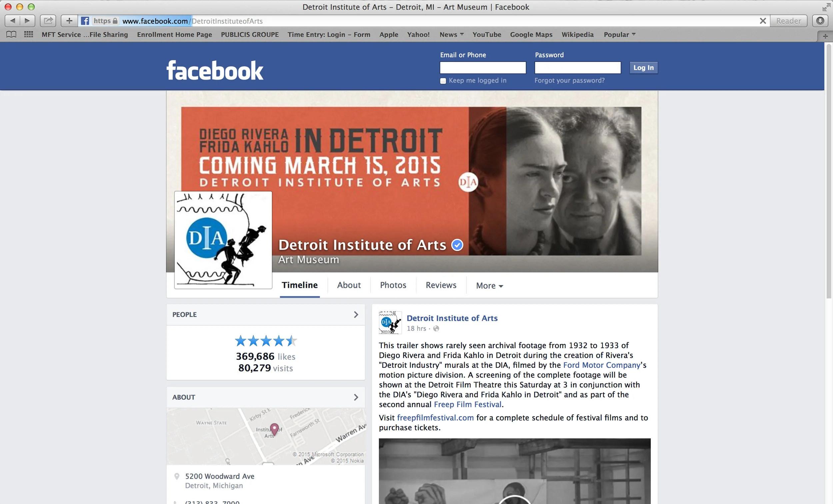Expand the ABOUT section chevron
833x504 pixels.
click(356, 397)
